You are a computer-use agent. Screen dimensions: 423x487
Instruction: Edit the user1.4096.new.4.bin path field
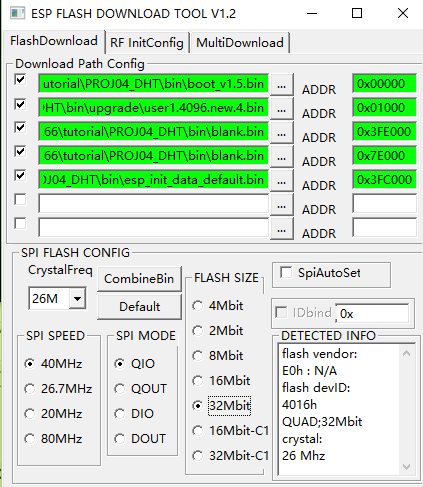(x=153, y=107)
